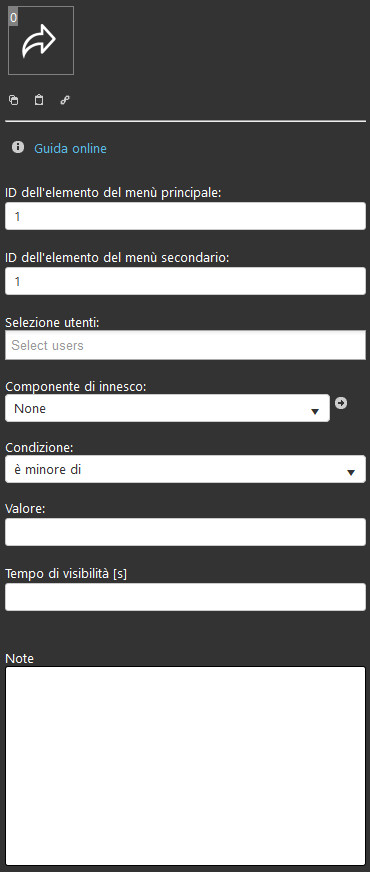Click the Tempo di visibilità input field

pos(185,597)
